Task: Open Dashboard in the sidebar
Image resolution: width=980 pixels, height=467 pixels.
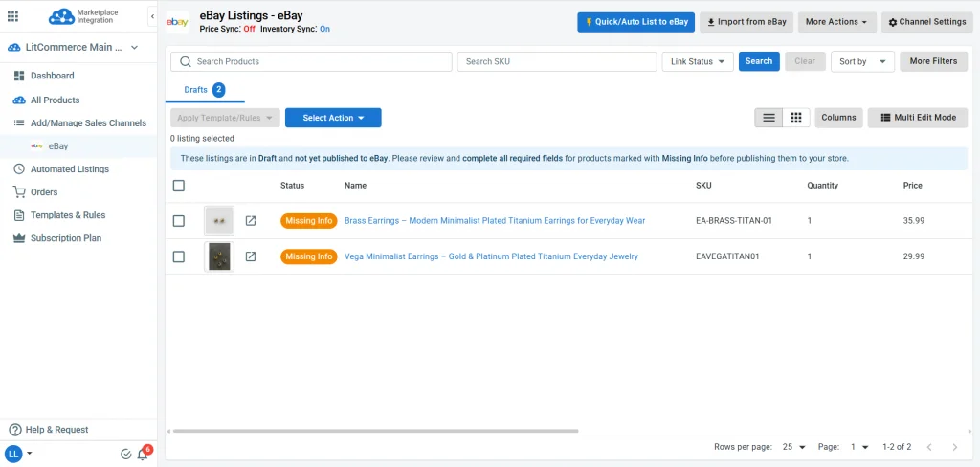Action: point(53,76)
